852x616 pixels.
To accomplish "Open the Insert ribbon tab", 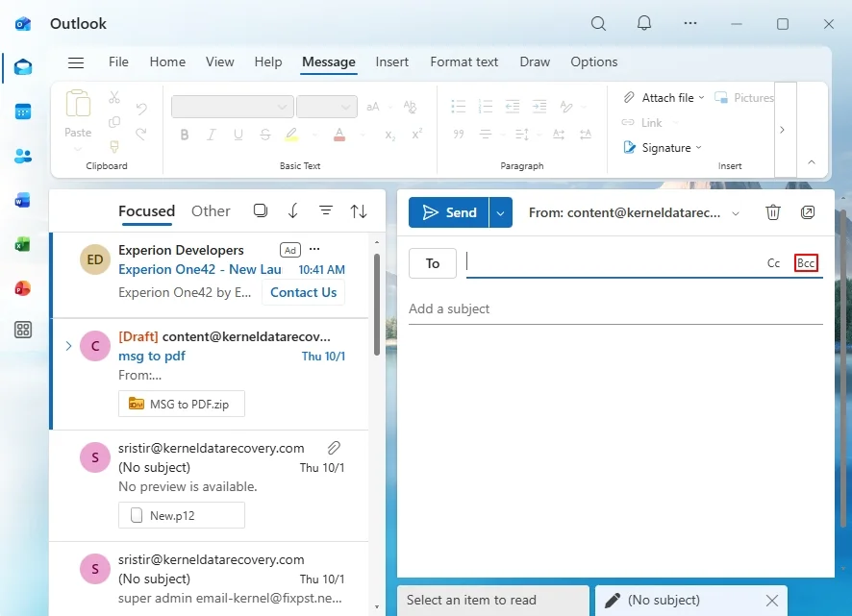I will pos(391,62).
